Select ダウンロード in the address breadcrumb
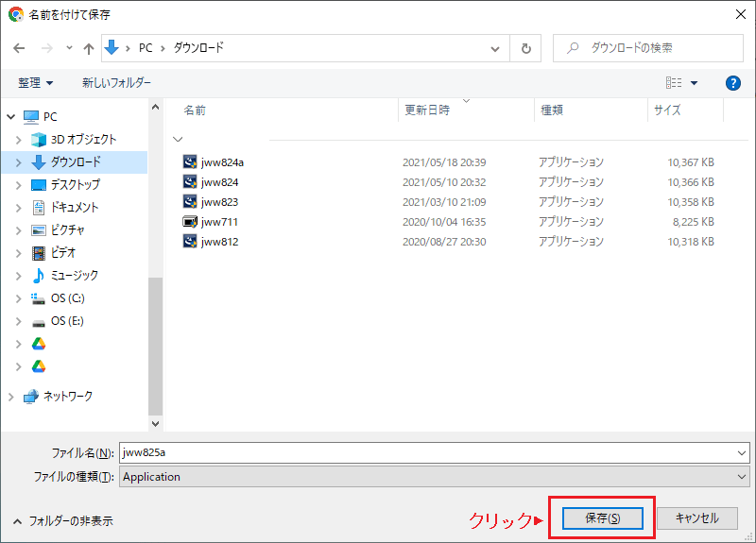The image size is (756, 543). click(x=198, y=48)
